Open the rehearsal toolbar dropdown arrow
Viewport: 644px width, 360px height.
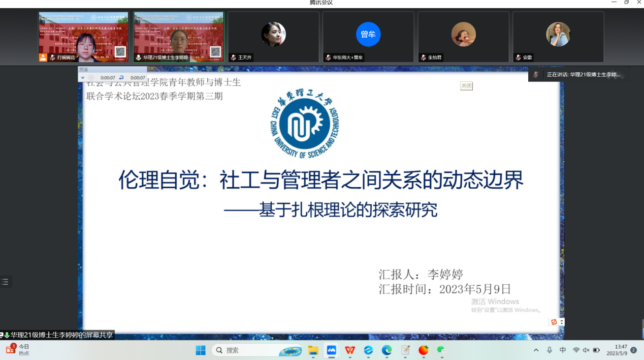tap(83, 77)
